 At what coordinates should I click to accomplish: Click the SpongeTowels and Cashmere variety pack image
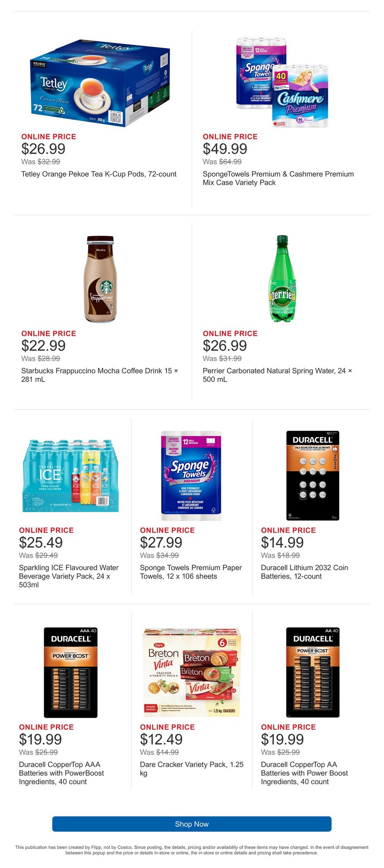pyautogui.click(x=282, y=82)
